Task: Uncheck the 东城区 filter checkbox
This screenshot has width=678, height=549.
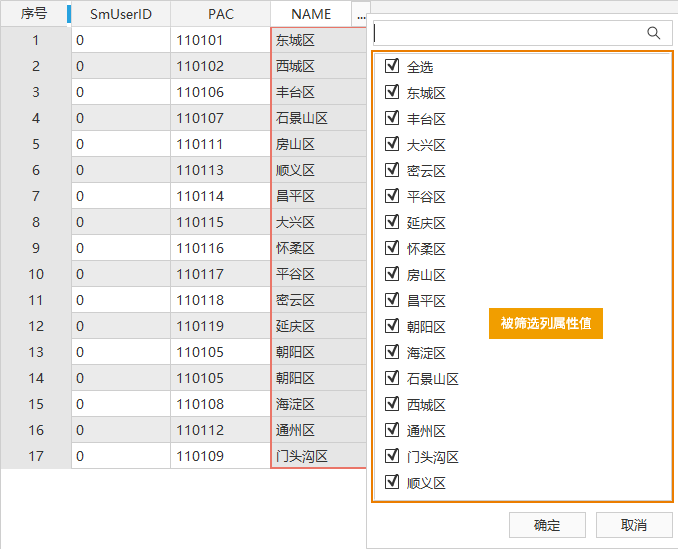Action: 392,93
